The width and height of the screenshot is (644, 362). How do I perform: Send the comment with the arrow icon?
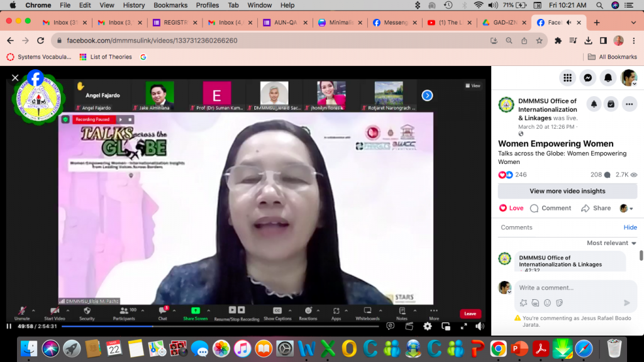pos(627,303)
